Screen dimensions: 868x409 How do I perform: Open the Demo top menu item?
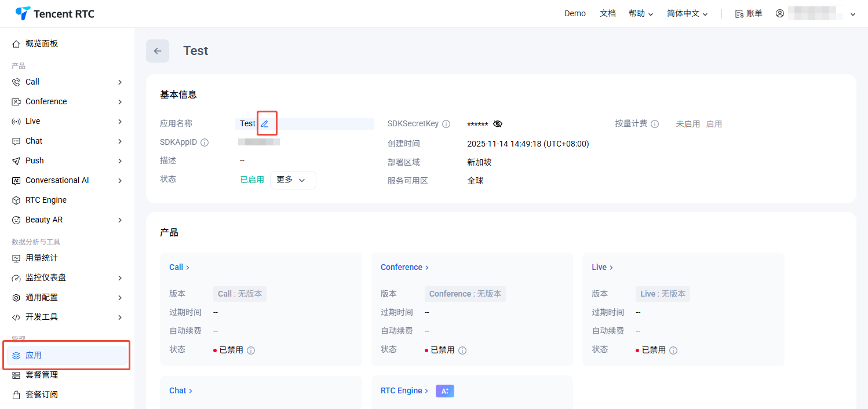(x=575, y=13)
